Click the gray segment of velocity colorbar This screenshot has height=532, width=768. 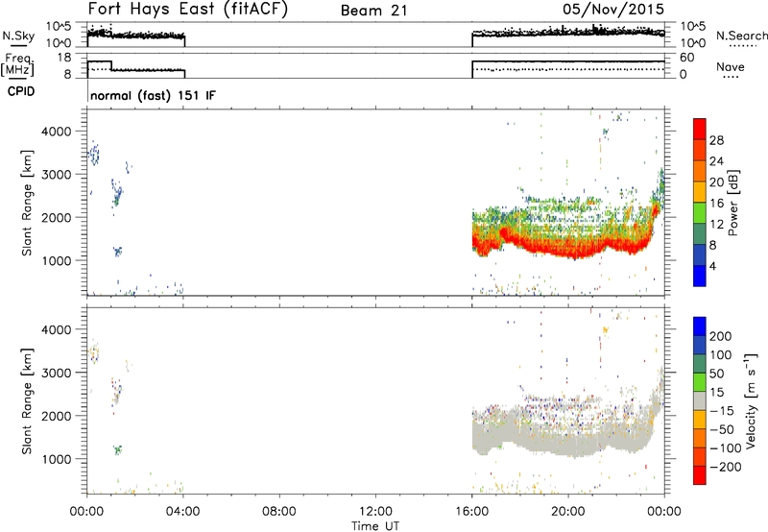click(700, 400)
